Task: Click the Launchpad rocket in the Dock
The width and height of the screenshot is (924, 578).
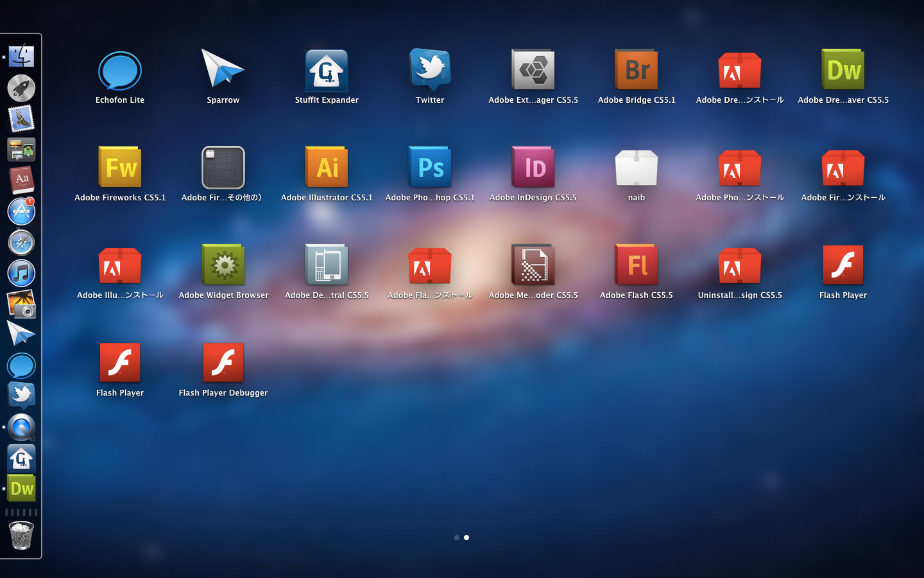Action: click(x=21, y=88)
